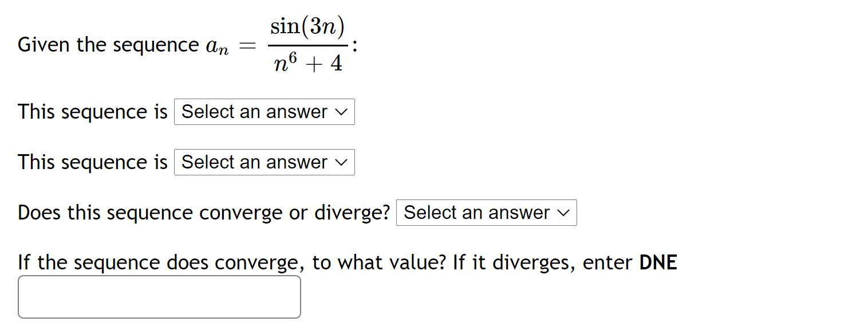Image resolution: width=868 pixels, height=333 pixels.
Task: Click the question text about convergence
Action: click(x=203, y=212)
